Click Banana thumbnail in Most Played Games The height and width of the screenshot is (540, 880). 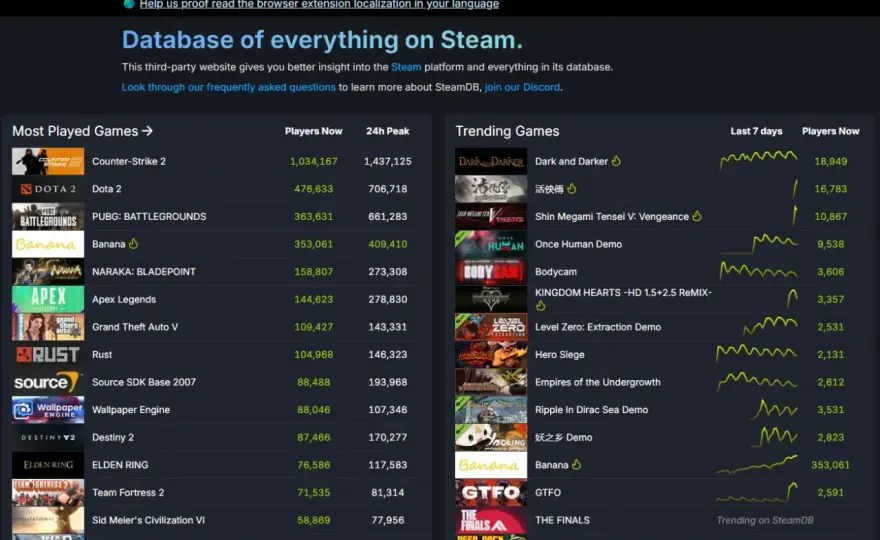48,244
